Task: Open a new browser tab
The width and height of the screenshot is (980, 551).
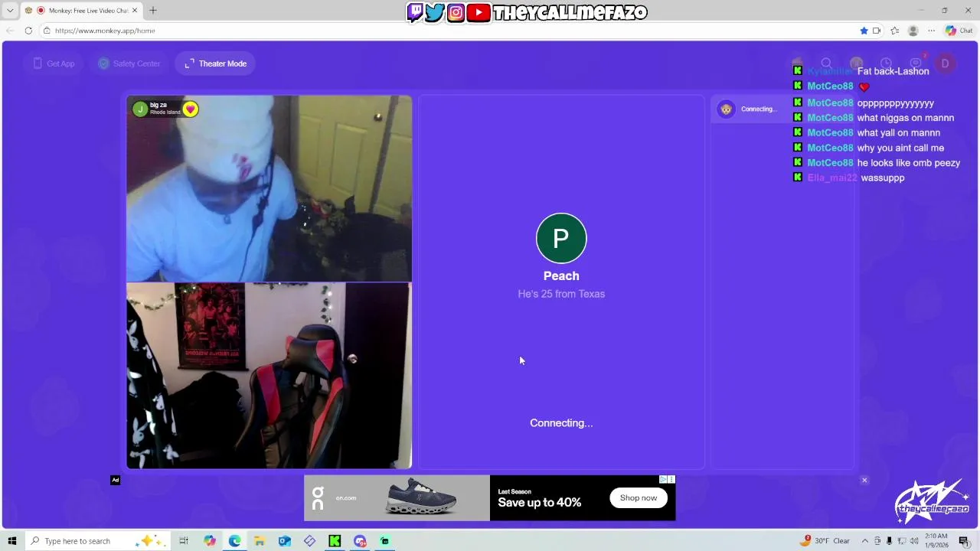Action: tap(153, 11)
